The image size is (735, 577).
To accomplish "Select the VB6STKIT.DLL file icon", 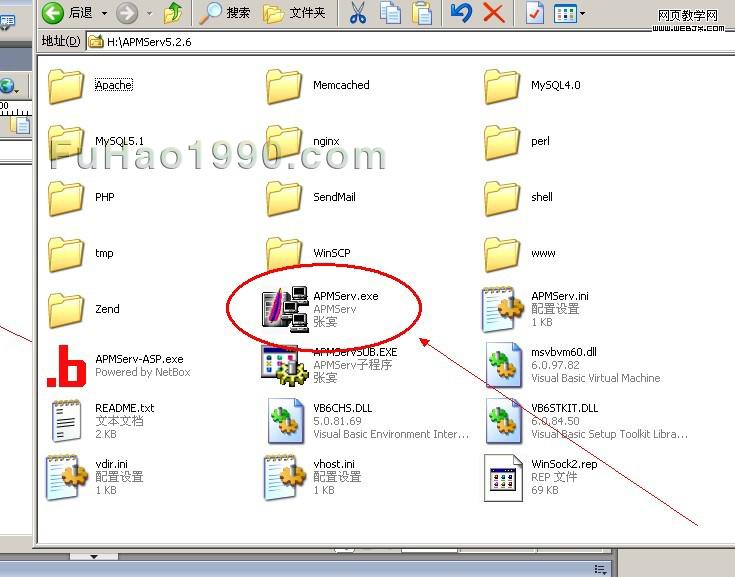I will [504, 421].
